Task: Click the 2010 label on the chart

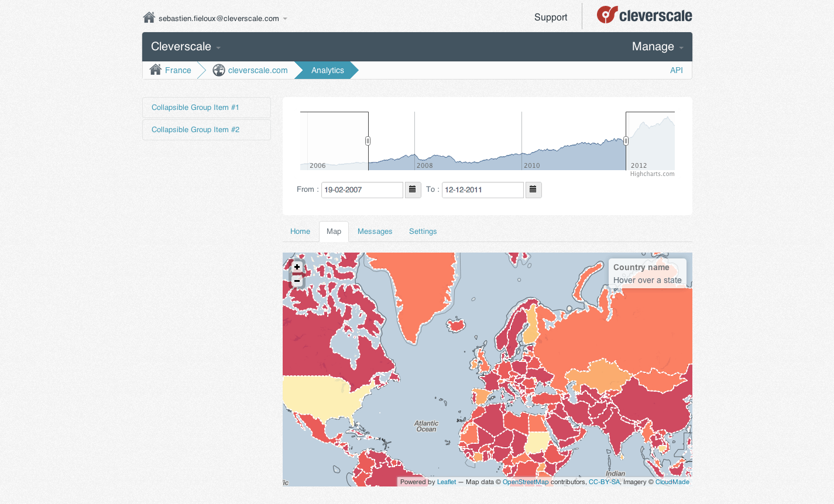Action: coord(532,165)
